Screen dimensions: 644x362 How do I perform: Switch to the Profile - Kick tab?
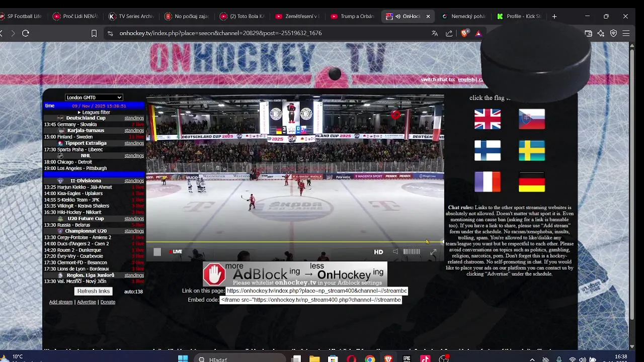[518, 16]
